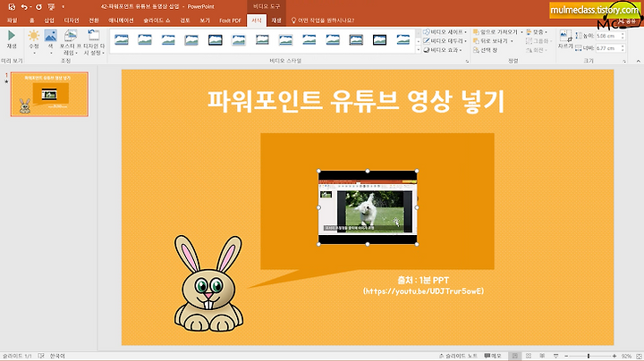Undo the last action
This screenshot has width=644, height=361.
point(24,7)
